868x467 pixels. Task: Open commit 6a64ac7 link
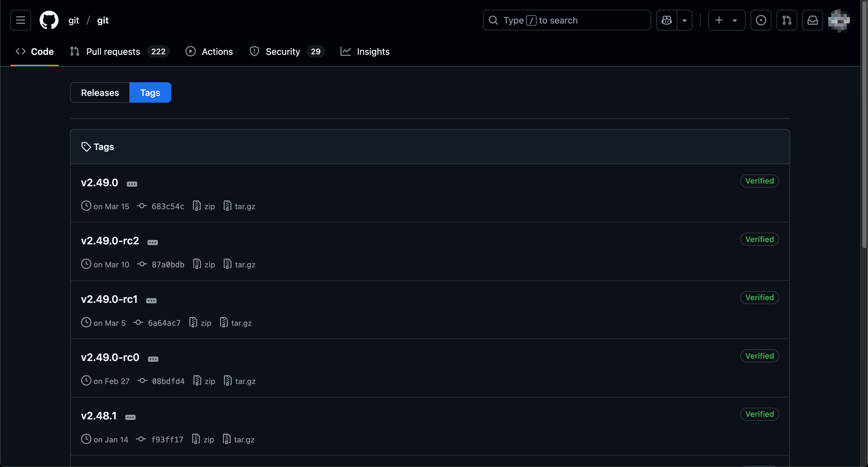[x=164, y=323]
